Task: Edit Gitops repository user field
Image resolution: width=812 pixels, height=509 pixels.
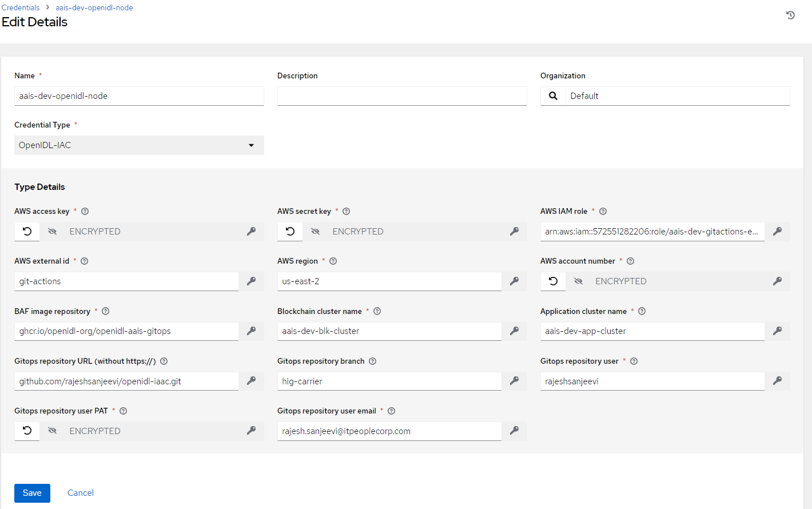Action: click(x=652, y=381)
